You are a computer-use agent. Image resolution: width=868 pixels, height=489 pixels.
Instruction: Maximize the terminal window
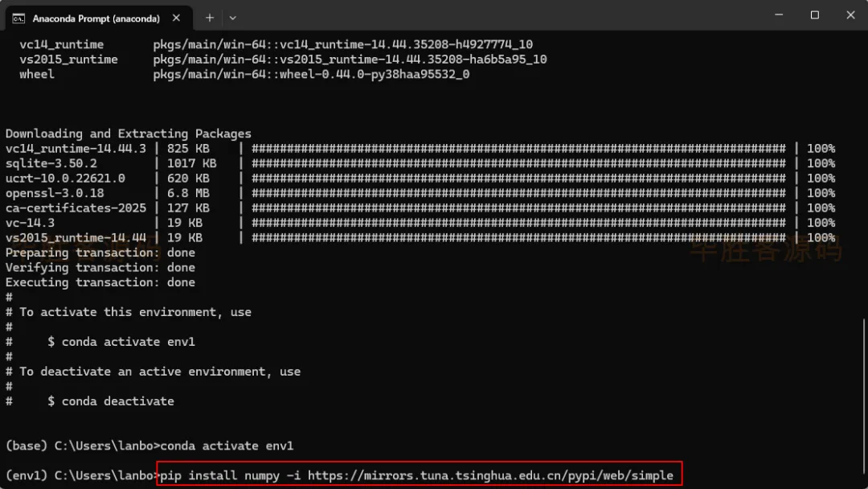click(814, 15)
